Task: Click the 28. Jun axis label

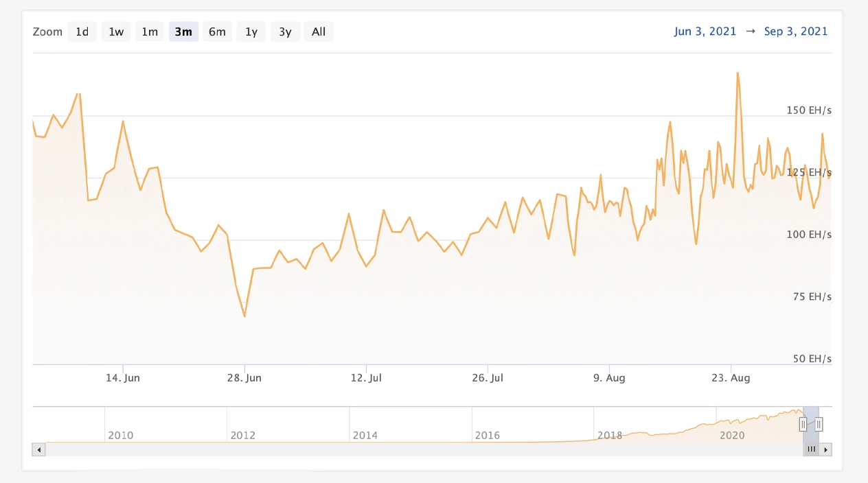Action: pos(245,378)
